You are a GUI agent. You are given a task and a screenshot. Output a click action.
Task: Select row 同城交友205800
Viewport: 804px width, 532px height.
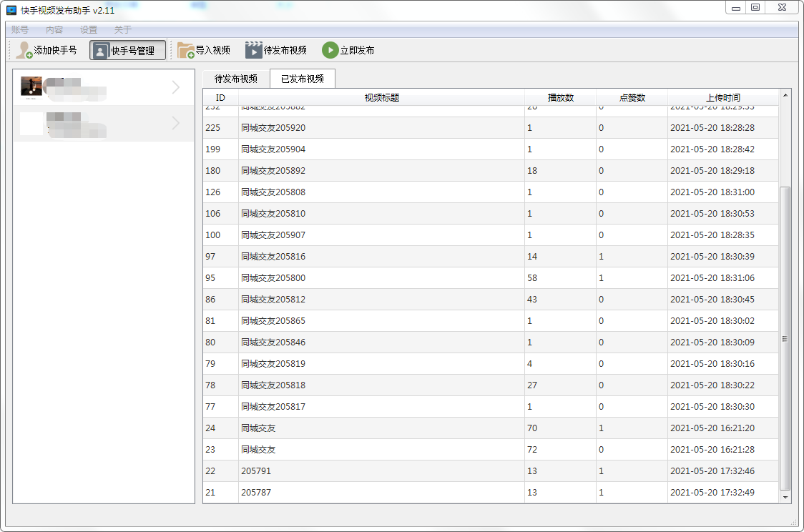point(491,277)
